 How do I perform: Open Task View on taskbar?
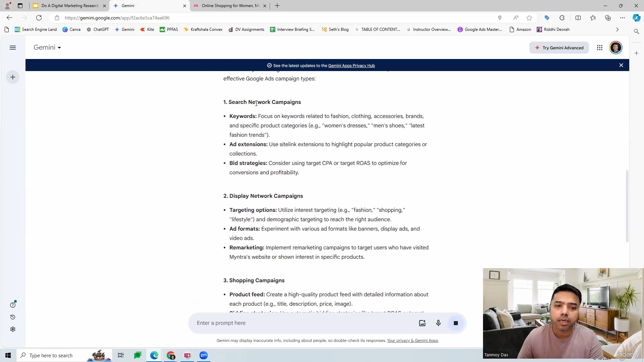tap(121, 355)
